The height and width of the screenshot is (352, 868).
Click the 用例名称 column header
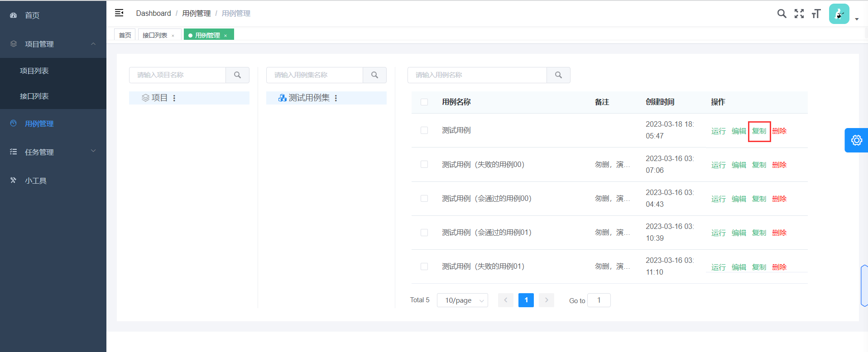(456, 102)
